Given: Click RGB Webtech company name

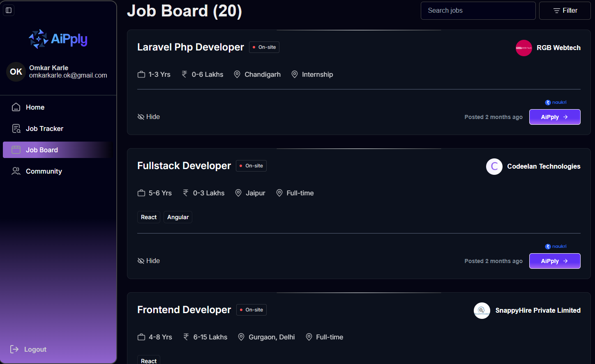Looking at the screenshot, I should [x=558, y=48].
